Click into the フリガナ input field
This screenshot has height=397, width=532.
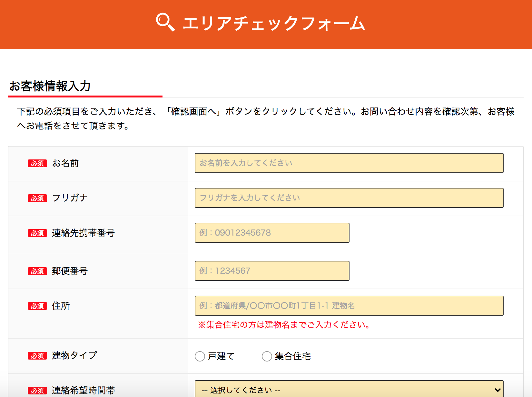click(349, 198)
